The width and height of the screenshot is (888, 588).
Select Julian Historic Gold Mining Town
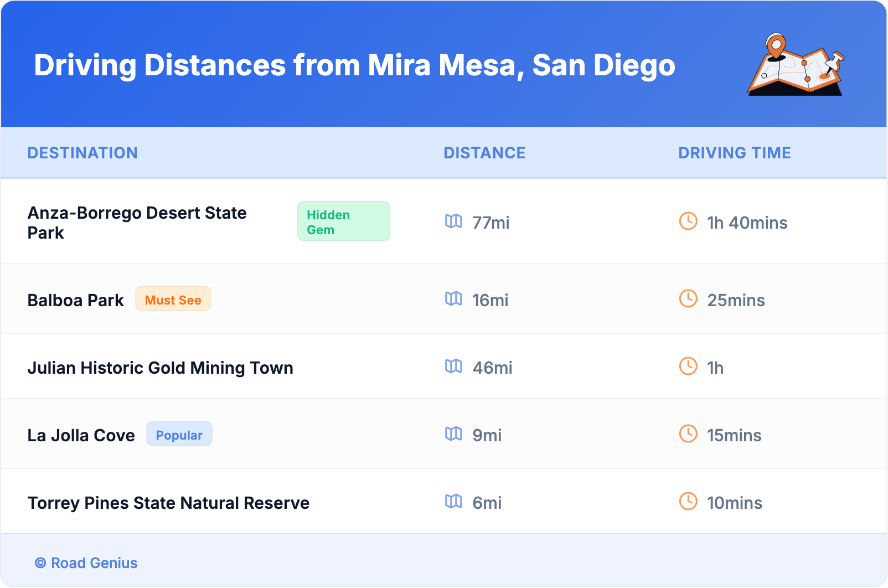[x=160, y=368]
